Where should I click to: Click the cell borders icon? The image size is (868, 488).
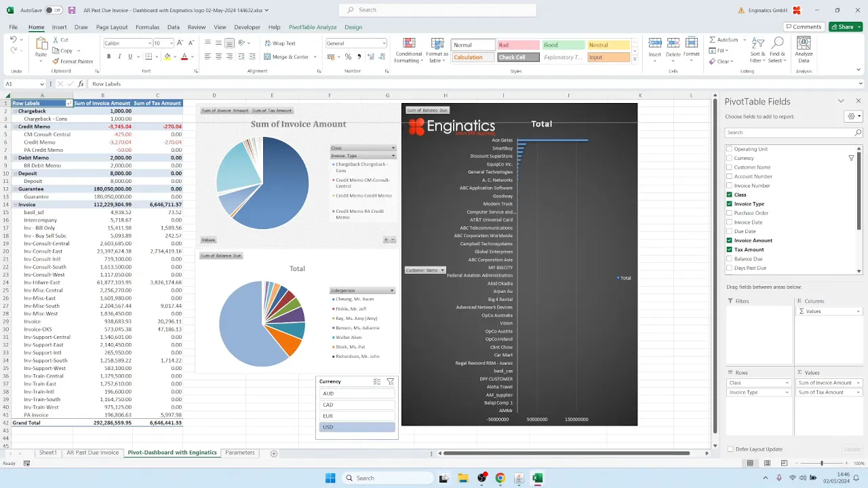coord(148,57)
